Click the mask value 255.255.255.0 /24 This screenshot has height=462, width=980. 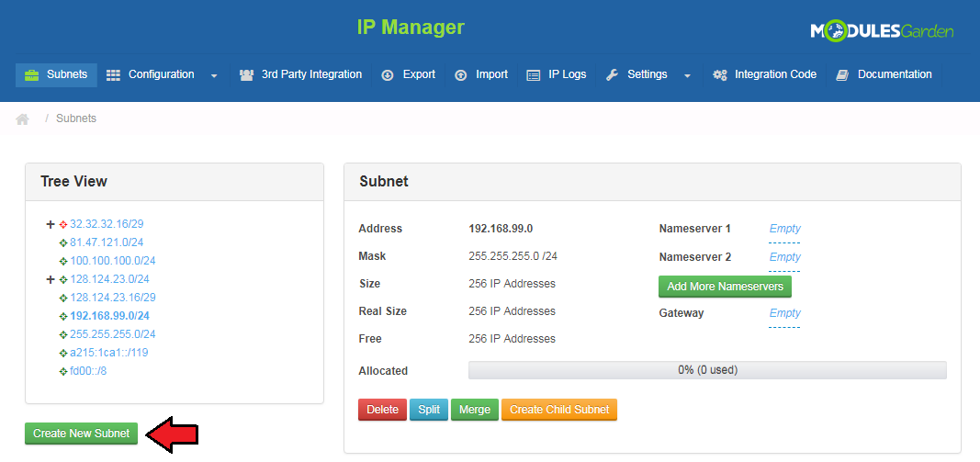(513, 256)
